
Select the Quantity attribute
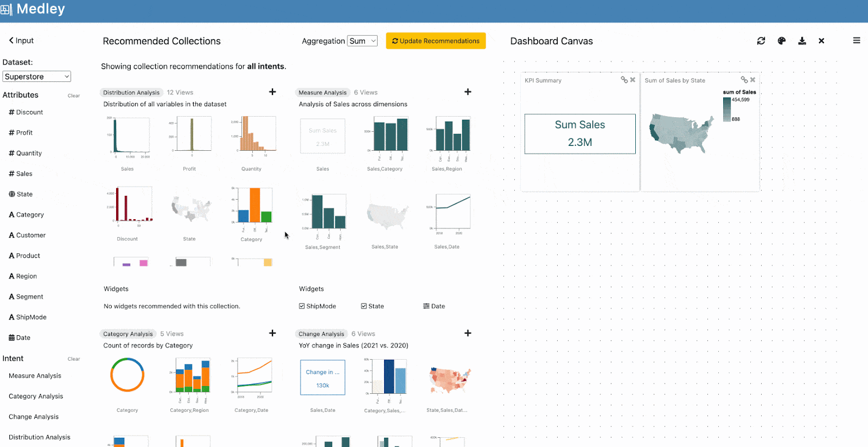(x=25, y=154)
